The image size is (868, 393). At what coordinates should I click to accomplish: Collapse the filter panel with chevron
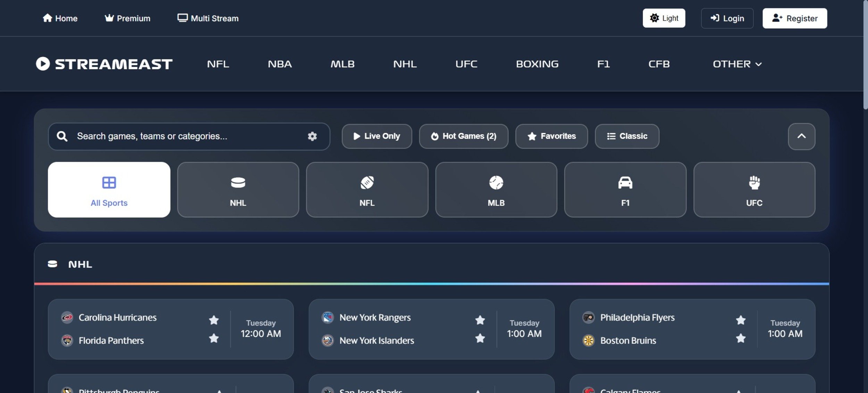(x=801, y=136)
